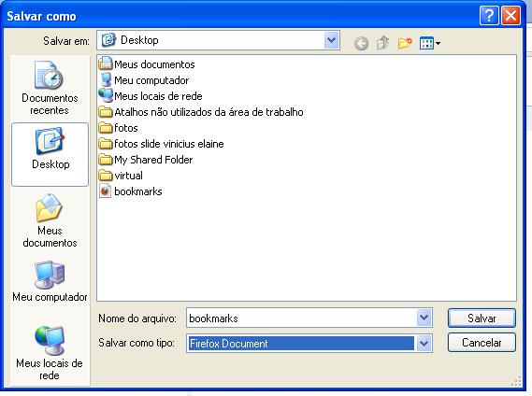Select Desktop shortcut in the left panel
This screenshot has width=532, height=396.
(50, 154)
